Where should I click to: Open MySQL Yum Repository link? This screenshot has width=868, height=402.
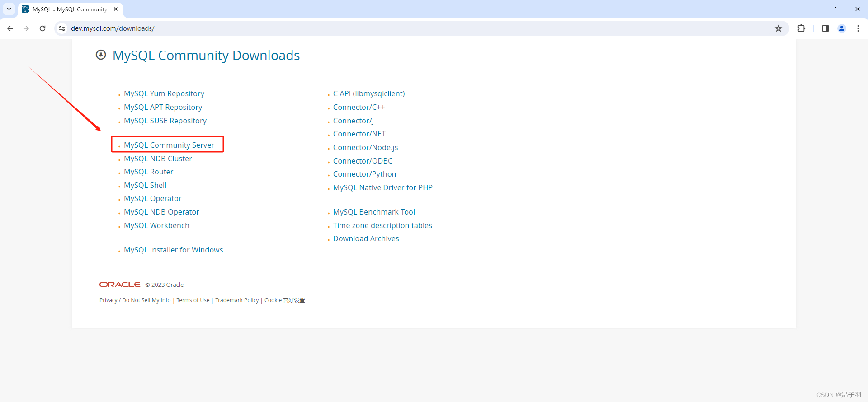tap(164, 93)
